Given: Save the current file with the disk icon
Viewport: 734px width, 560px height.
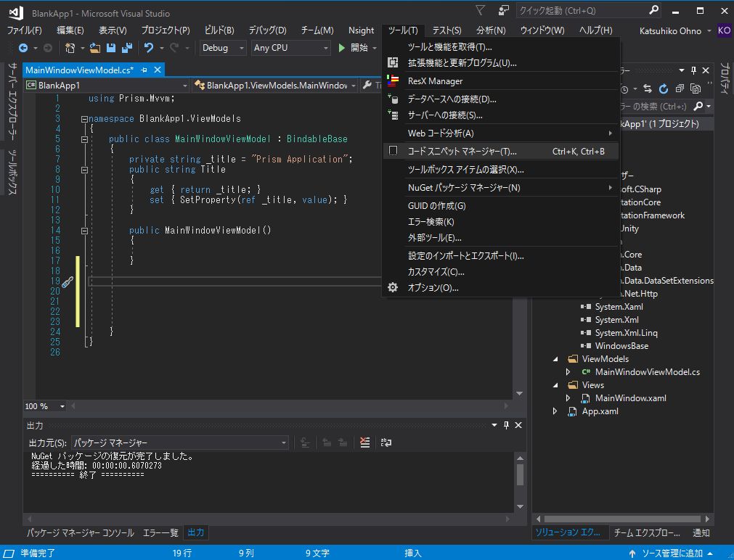Looking at the screenshot, I should [x=111, y=48].
